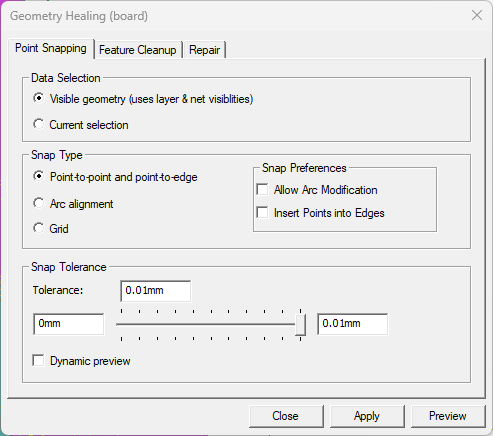Close the Geometry Healing dialog window
Image resolution: width=493 pixels, height=436 pixels.
point(477,15)
